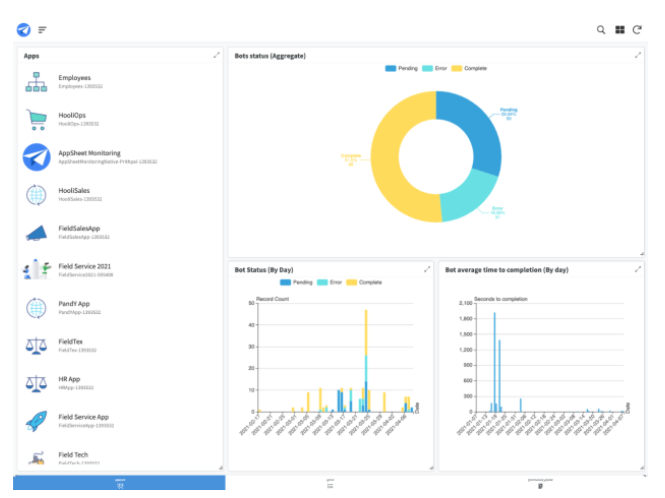Toggle Error in Bot Status (By Day) legend
This screenshot has height=498, width=665.
[x=330, y=283]
